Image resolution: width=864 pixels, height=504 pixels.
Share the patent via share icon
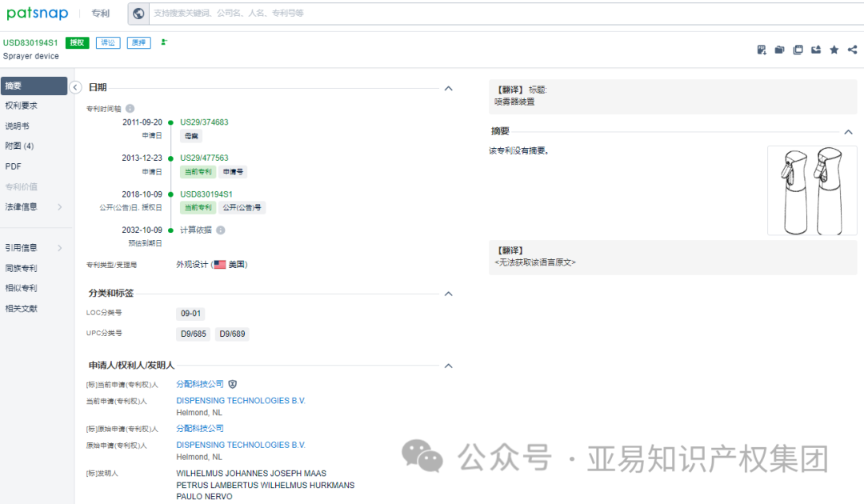pos(851,49)
